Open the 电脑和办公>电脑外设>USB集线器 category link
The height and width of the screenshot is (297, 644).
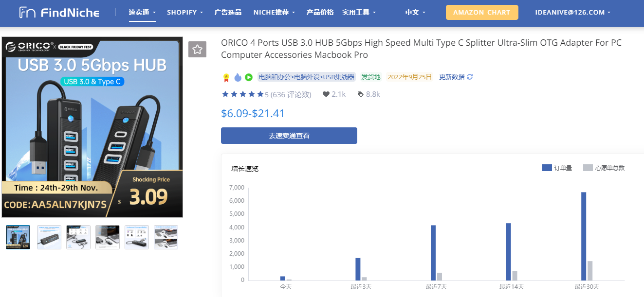(x=306, y=77)
